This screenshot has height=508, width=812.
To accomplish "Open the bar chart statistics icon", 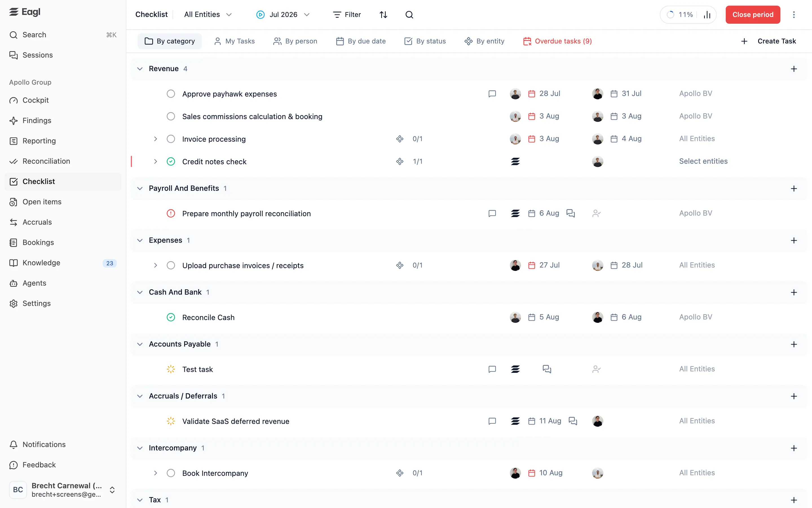I will pyautogui.click(x=707, y=15).
